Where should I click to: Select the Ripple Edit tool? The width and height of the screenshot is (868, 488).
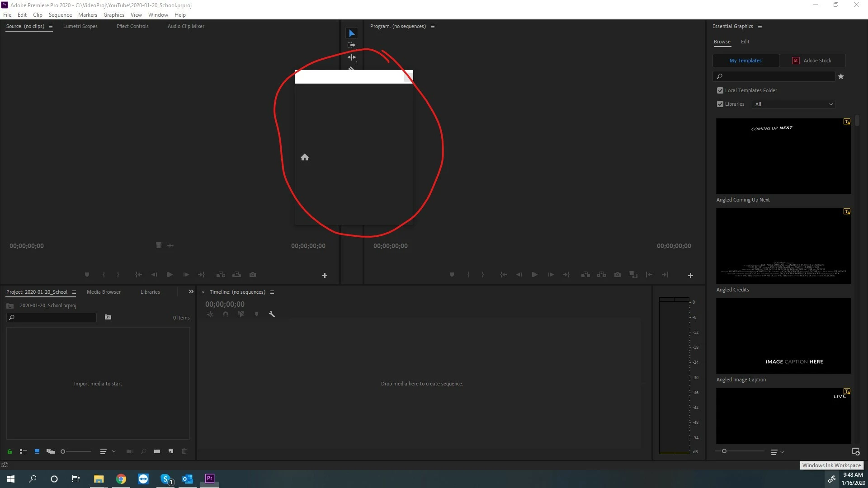click(352, 57)
